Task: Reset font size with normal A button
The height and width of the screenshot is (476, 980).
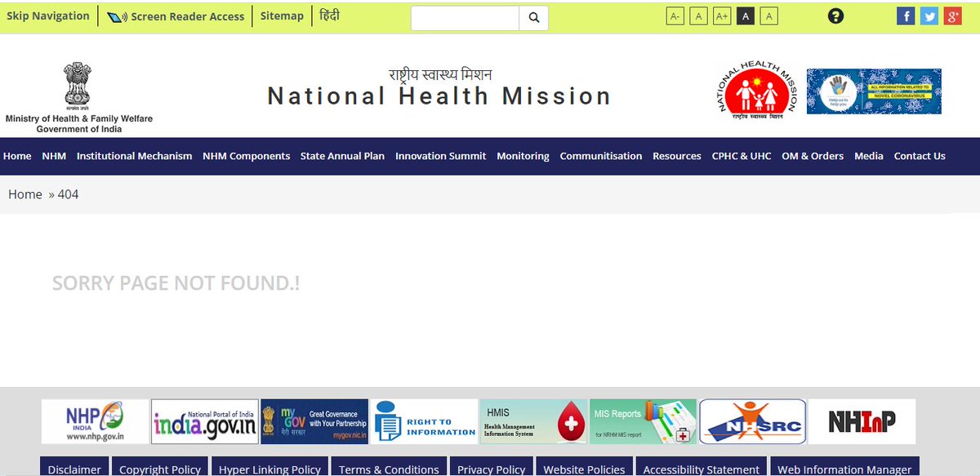Action: (698, 16)
